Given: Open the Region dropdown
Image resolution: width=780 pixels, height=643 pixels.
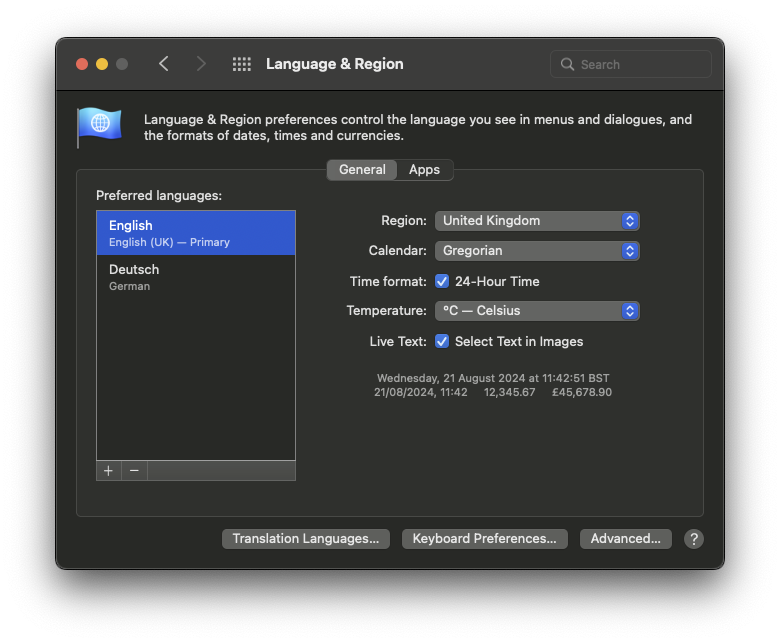Looking at the screenshot, I should click(537, 221).
